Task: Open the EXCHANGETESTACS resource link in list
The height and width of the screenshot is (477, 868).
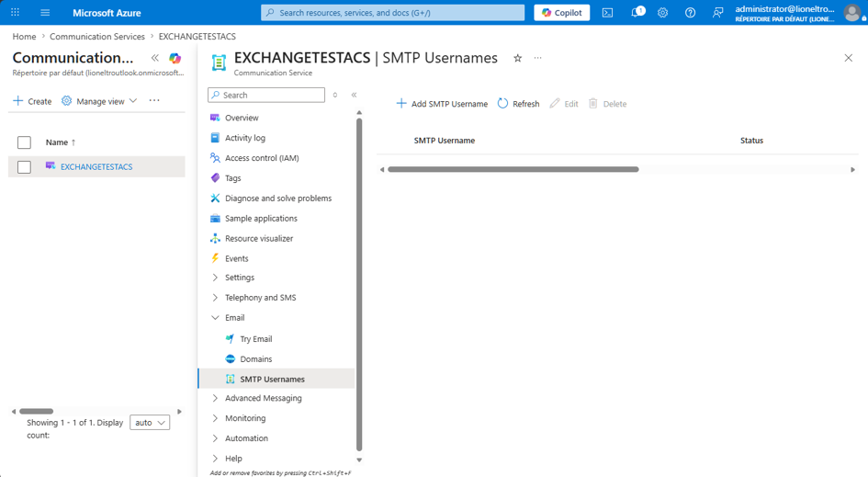Action: [96, 166]
